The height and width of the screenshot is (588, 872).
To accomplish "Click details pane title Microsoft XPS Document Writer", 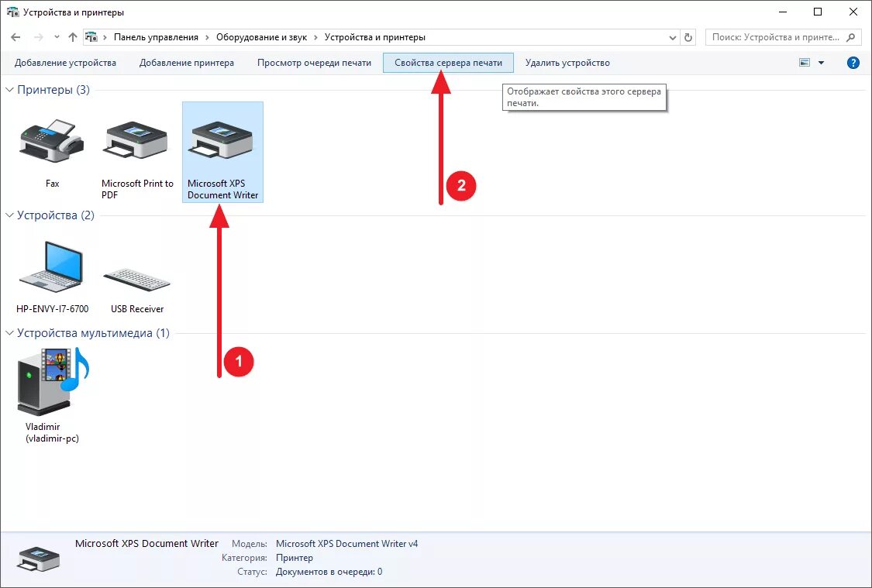I will coord(146,544).
